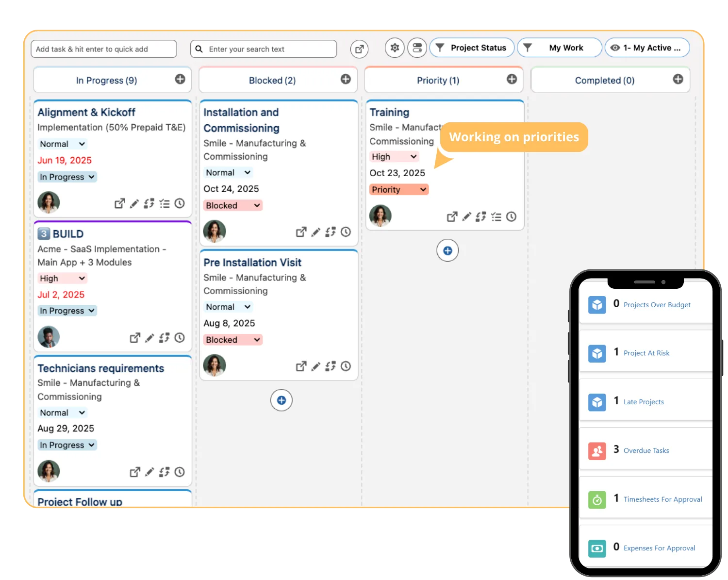728x580 pixels.
Task: Open Technicians requirements task title
Action: (x=101, y=368)
